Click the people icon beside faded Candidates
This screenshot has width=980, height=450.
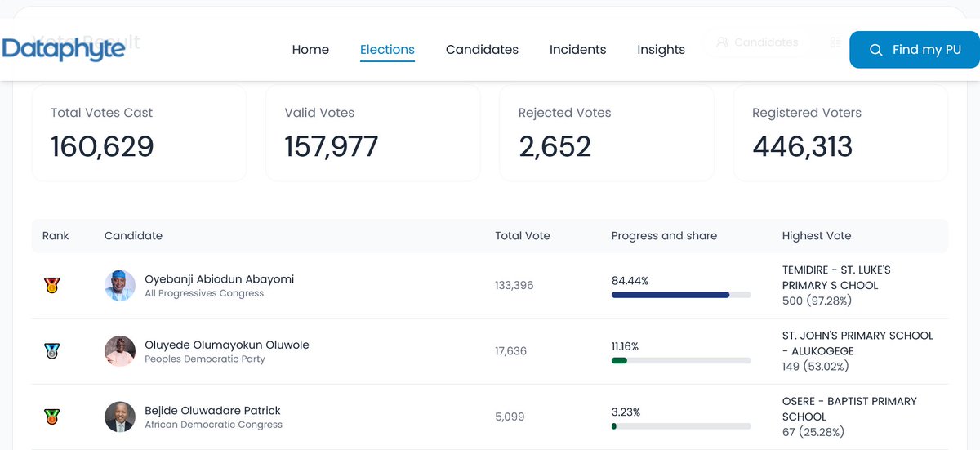click(722, 42)
